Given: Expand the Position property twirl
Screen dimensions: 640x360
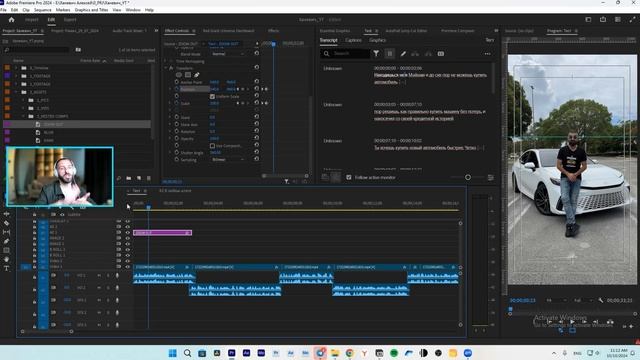Looking at the screenshot, I should click(171, 89).
